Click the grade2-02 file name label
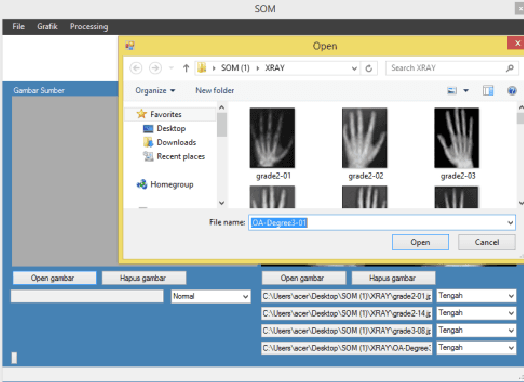Image resolution: width=524 pixels, height=382 pixels. (366, 176)
